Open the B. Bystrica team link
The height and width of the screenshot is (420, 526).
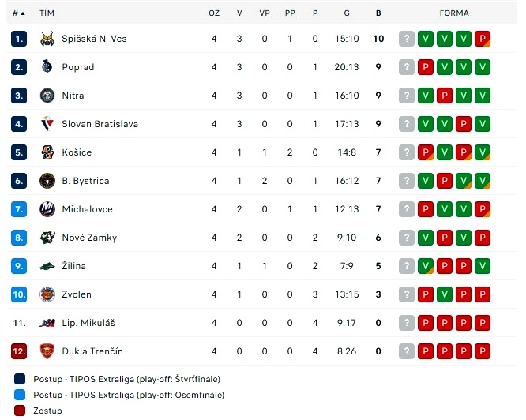85,181
